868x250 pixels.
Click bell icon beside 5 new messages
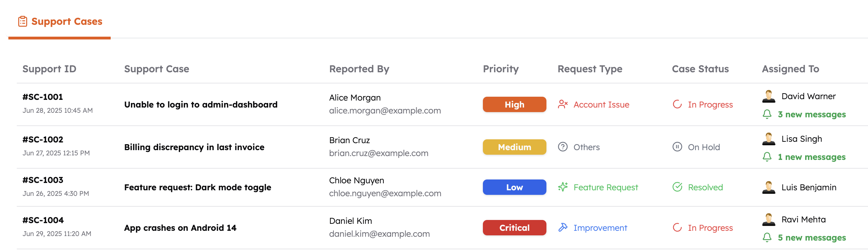pyautogui.click(x=767, y=237)
